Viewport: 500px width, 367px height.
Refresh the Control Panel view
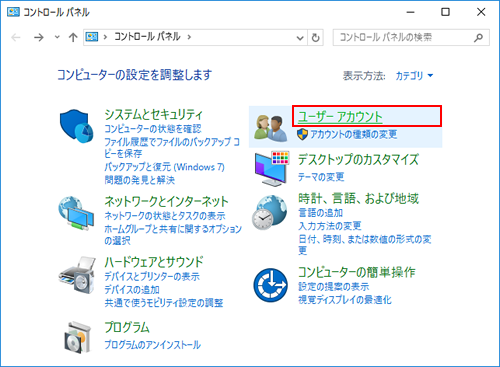click(315, 37)
